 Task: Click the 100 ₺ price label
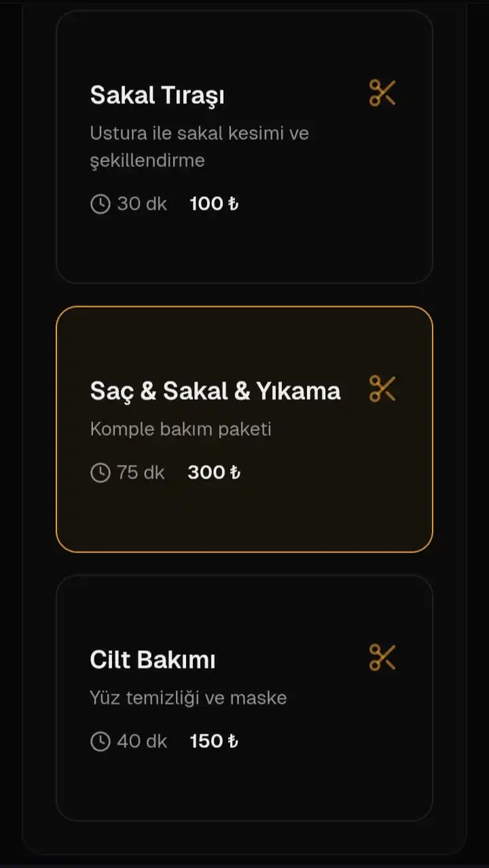click(x=214, y=204)
